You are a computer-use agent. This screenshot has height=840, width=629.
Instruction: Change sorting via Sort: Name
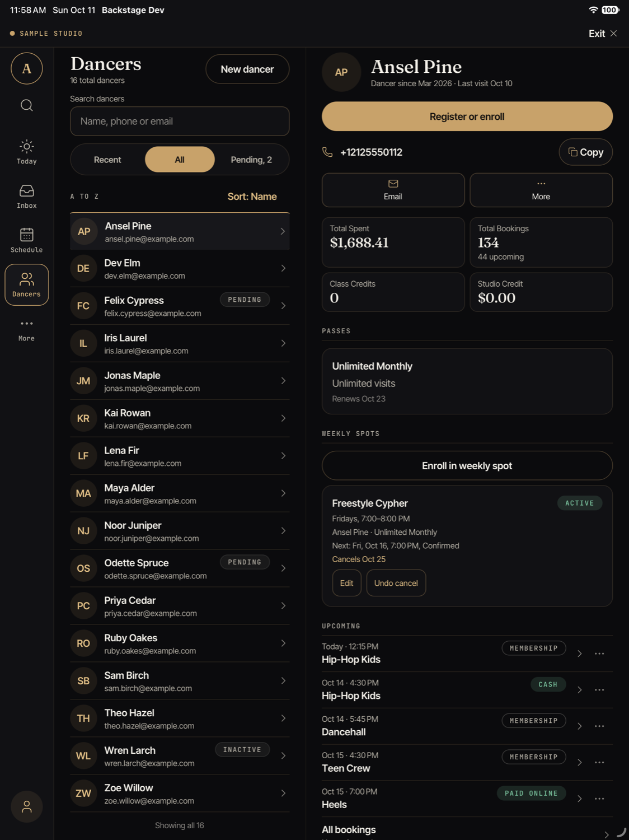(x=252, y=197)
